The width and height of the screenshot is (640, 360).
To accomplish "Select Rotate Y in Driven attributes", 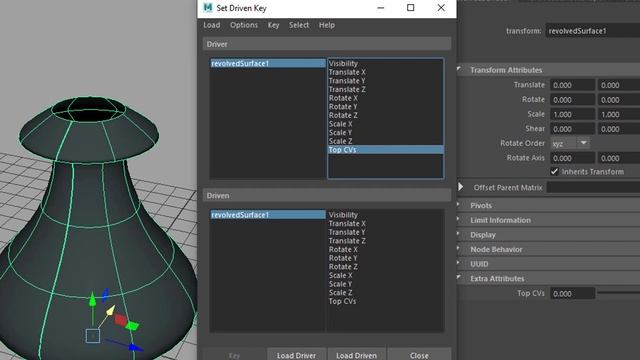I will click(x=343, y=258).
